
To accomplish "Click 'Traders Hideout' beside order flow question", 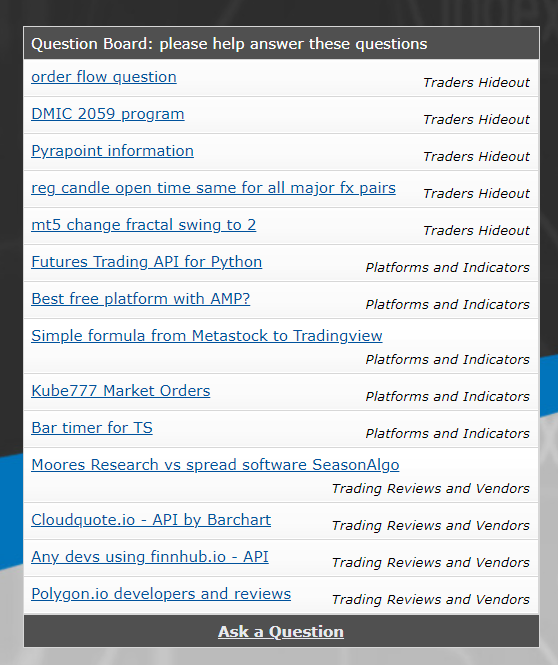I will pos(477,82).
